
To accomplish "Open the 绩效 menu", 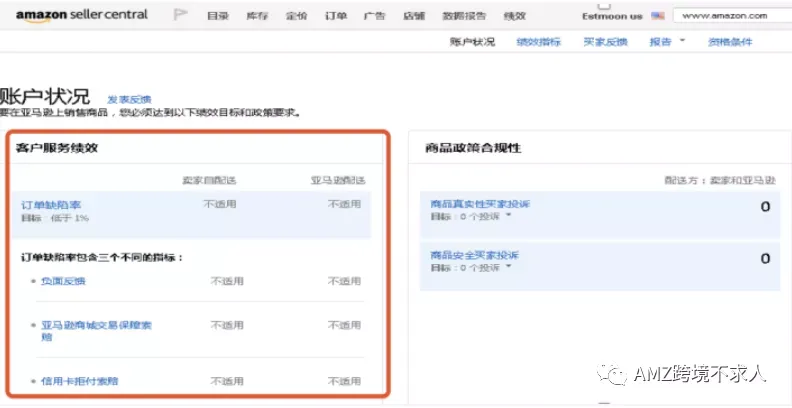I will 515,16.
